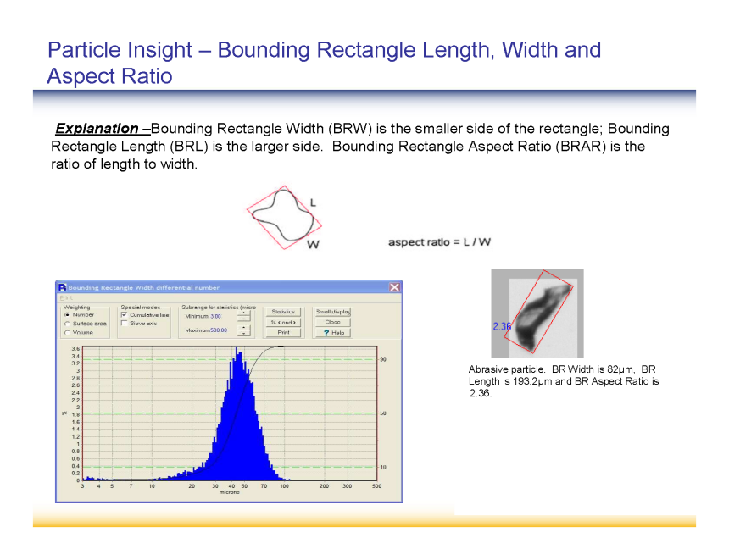Click the app icon in dialog title bar

[63, 287]
